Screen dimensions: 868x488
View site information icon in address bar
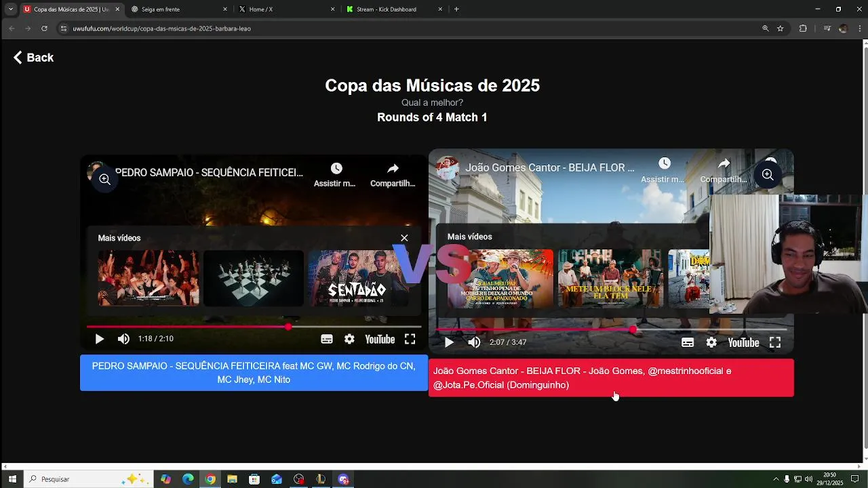(64, 28)
